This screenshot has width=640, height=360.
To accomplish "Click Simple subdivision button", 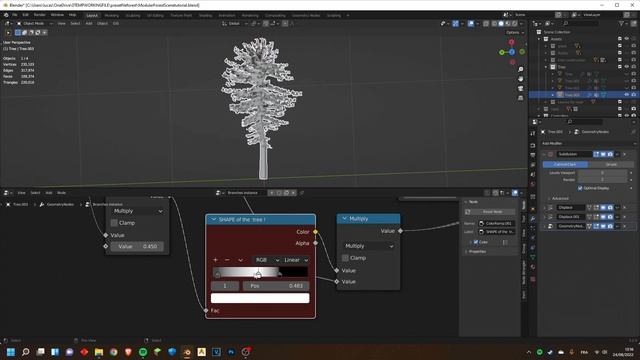I will pos(611,164).
